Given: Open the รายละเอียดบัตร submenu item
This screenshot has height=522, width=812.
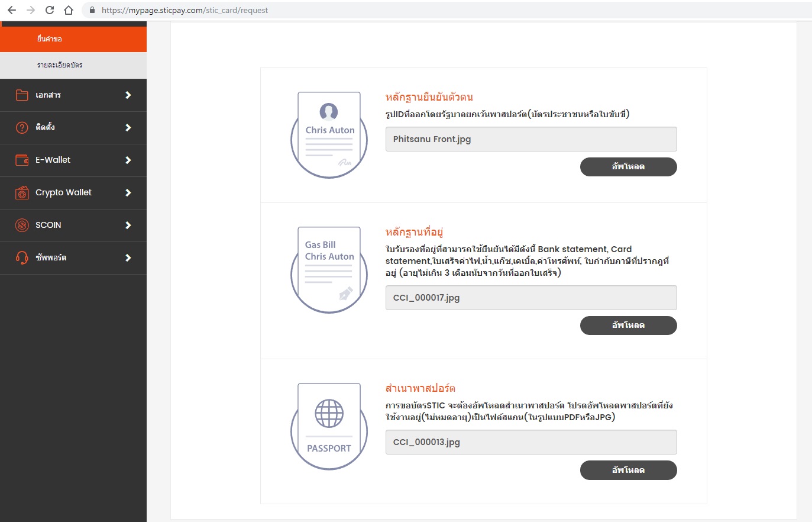Looking at the screenshot, I should [x=73, y=65].
